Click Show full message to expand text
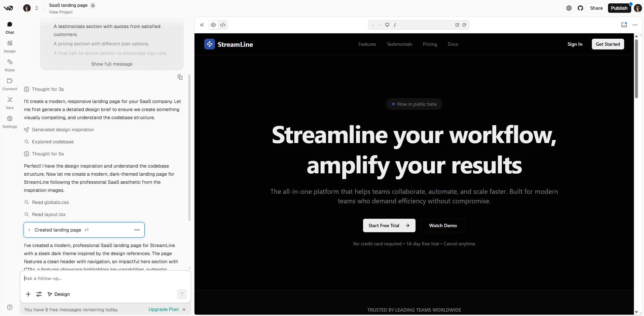 pos(112,64)
